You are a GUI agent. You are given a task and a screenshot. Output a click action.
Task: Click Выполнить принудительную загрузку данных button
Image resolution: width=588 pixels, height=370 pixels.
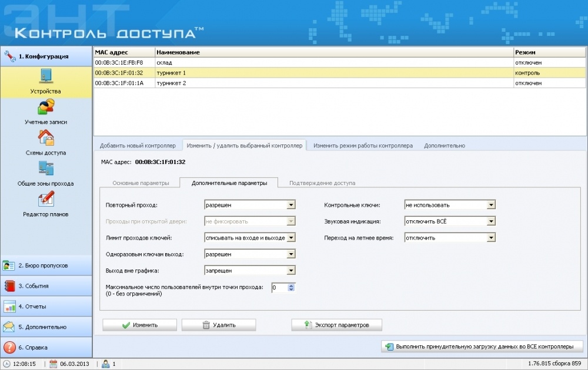(482, 347)
